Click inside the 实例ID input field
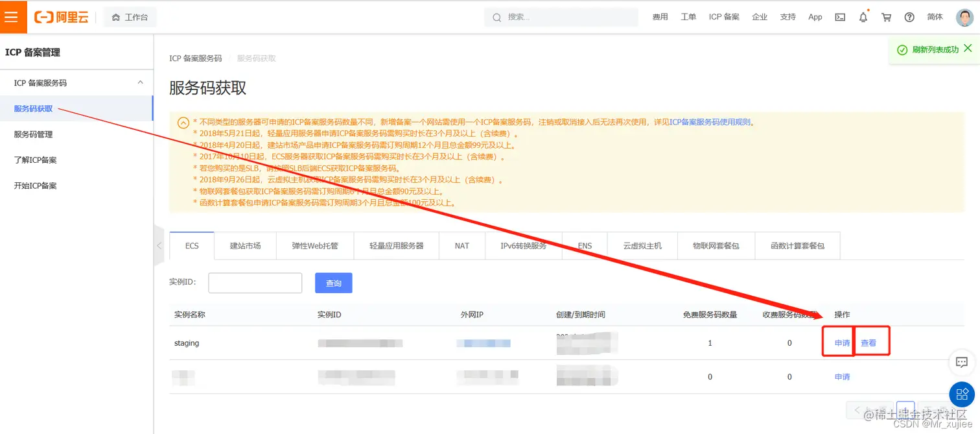 [x=255, y=283]
